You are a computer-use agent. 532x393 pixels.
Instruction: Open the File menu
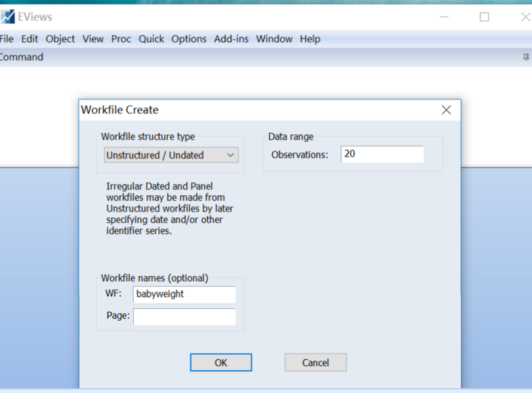pyautogui.click(x=7, y=39)
